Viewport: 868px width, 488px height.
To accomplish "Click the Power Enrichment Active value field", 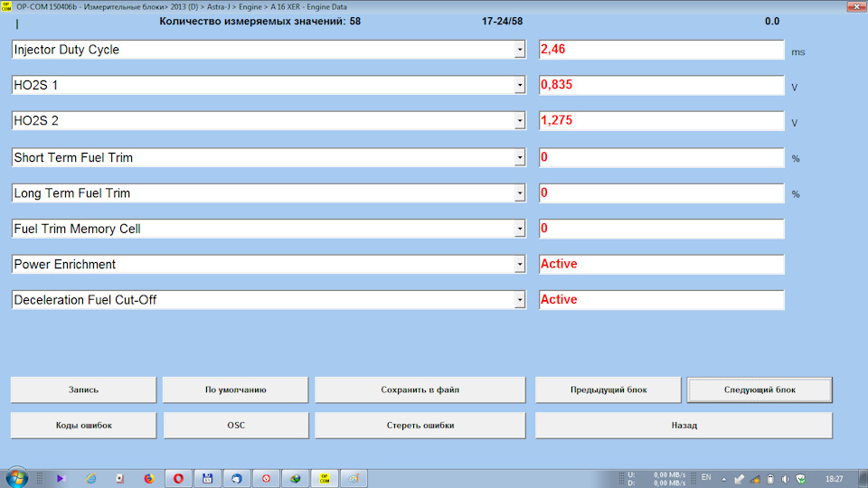I will click(x=662, y=265).
